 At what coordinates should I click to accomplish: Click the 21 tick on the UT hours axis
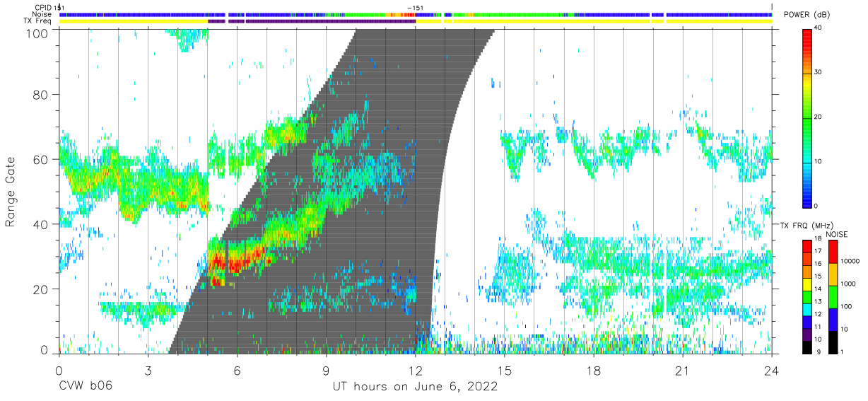683,370
